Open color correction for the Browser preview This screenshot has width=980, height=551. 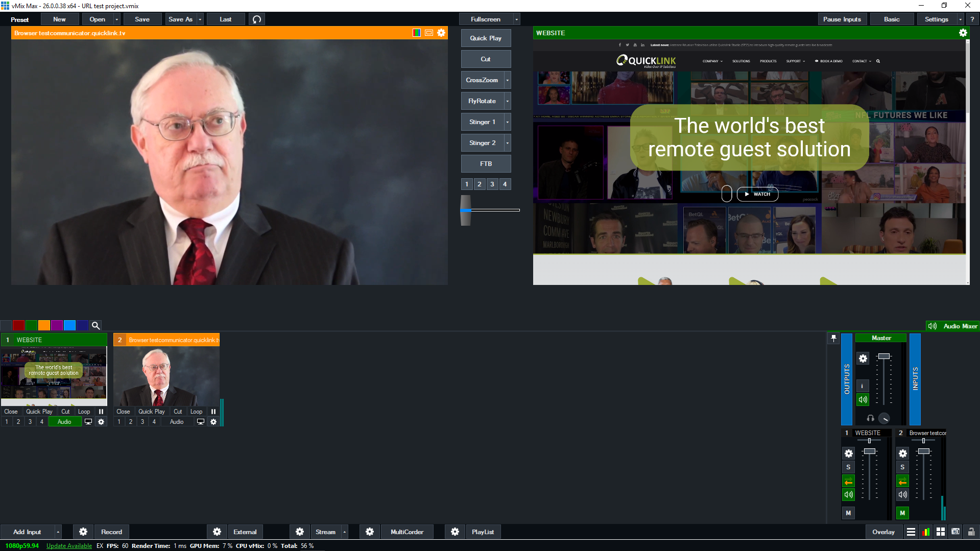click(x=417, y=33)
